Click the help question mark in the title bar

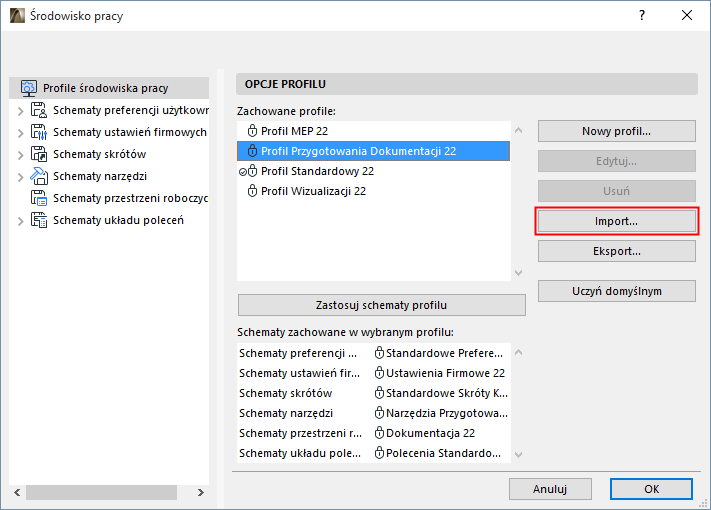click(641, 16)
